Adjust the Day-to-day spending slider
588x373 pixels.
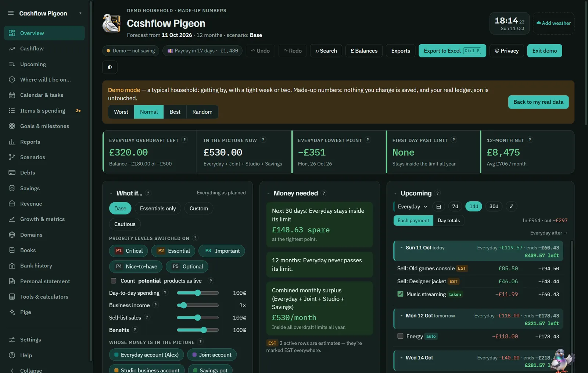coord(198,293)
